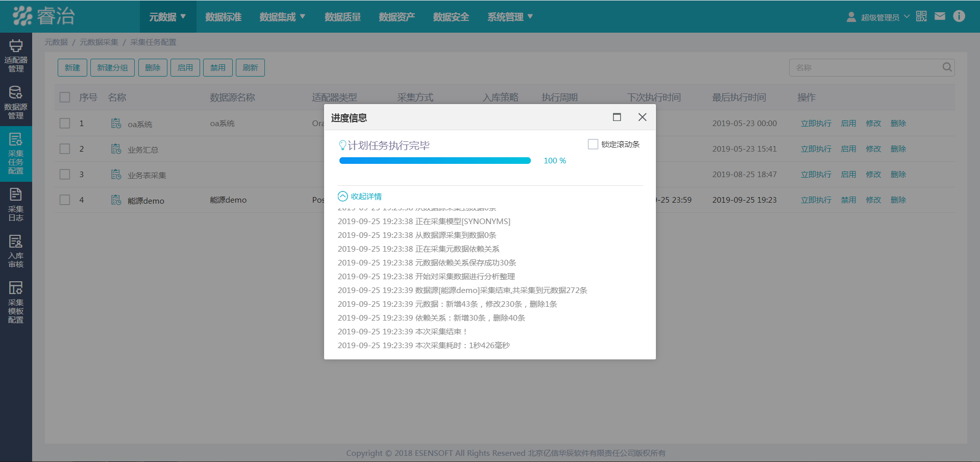Click 2019-05-23 15:41 time cell
980x462 pixels.
pyautogui.click(x=745, y=149)
